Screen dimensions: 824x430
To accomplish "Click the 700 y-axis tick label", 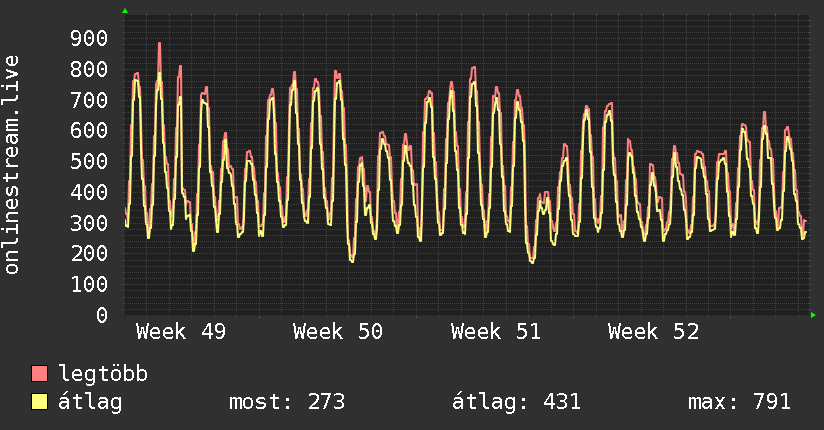I will point(89,100).
